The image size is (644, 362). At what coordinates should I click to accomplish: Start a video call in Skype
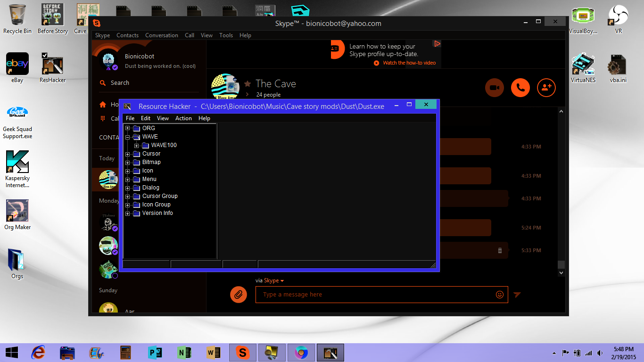point(495,88)
